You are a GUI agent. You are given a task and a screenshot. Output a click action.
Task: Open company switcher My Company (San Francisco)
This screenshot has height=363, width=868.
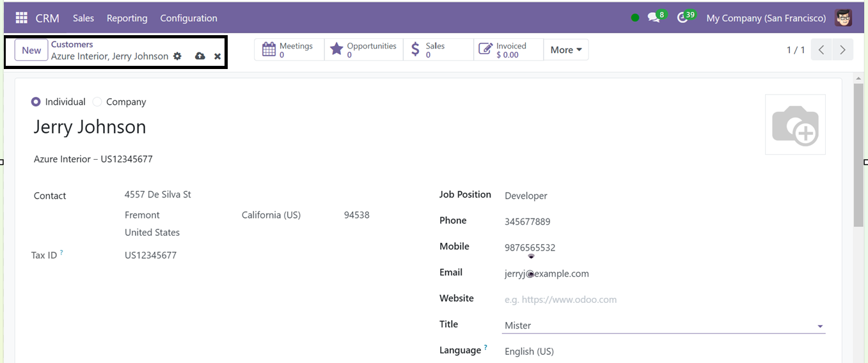click(x=766, y=18)
